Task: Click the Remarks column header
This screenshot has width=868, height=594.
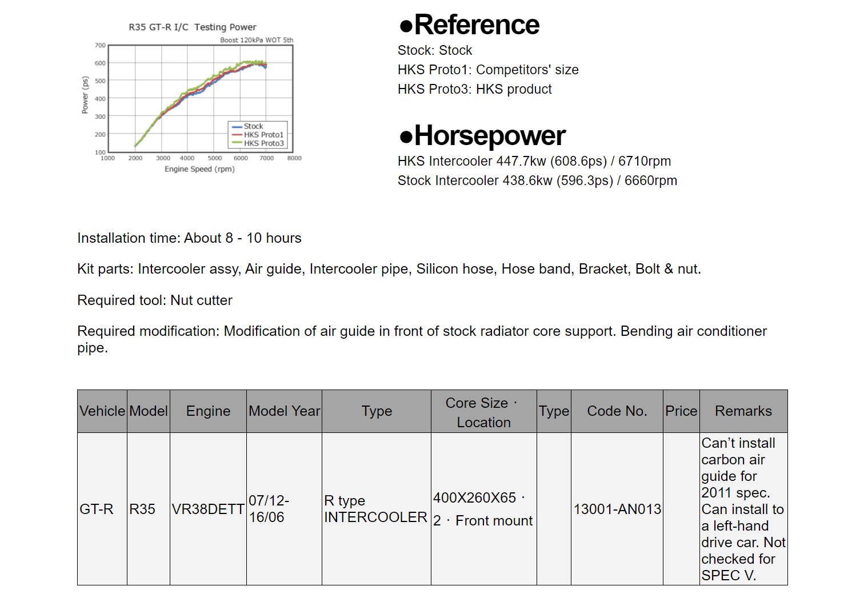Action: [x=743, y=411]
